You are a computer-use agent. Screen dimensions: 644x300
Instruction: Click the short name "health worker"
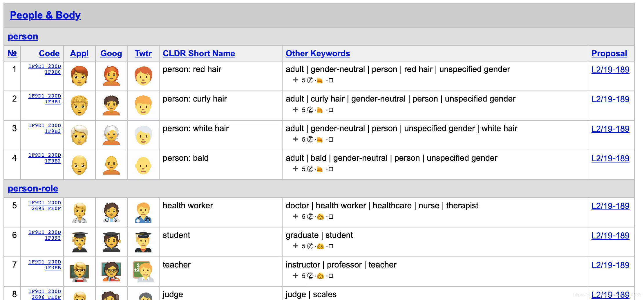pos(188,206)
